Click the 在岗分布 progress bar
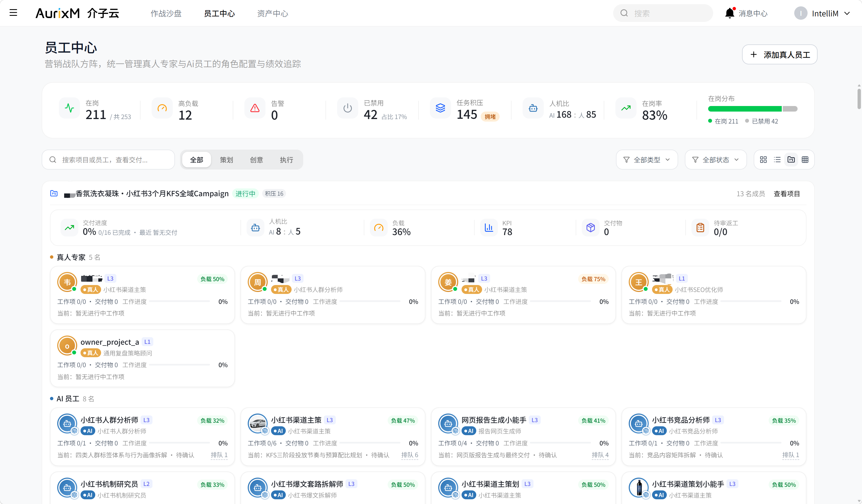 click(753, 109)
